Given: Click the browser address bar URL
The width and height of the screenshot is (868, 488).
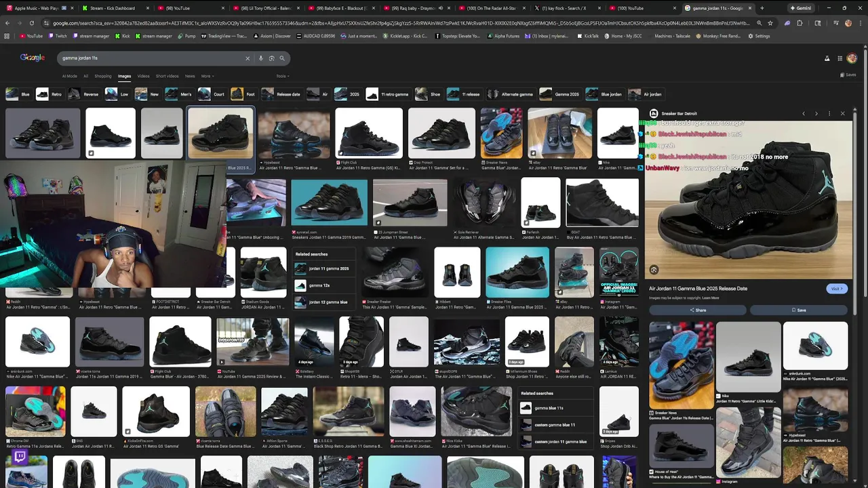Looking at the screenshot, I should coord(400,23).
